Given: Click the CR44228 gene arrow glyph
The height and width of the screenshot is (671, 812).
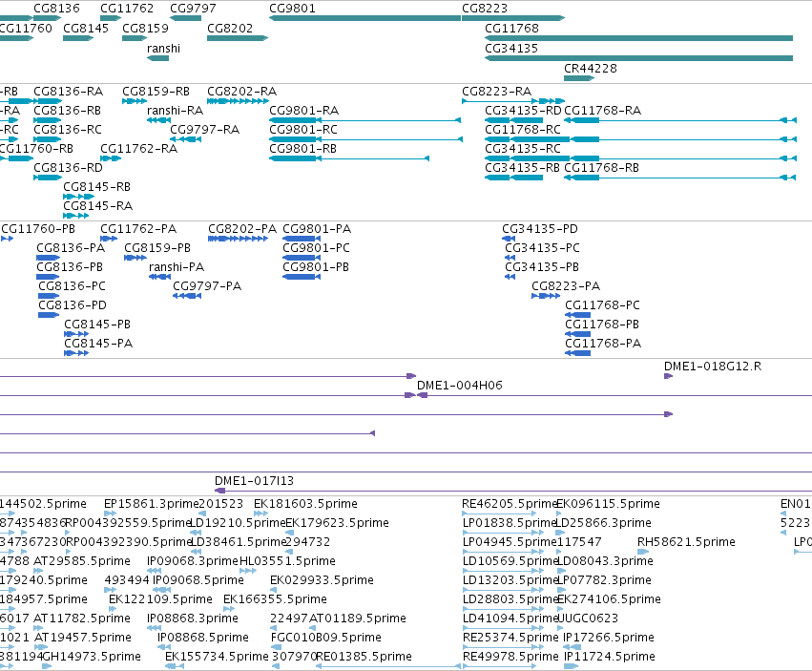Looking at the screenshot, I should (x=579, y=78).
